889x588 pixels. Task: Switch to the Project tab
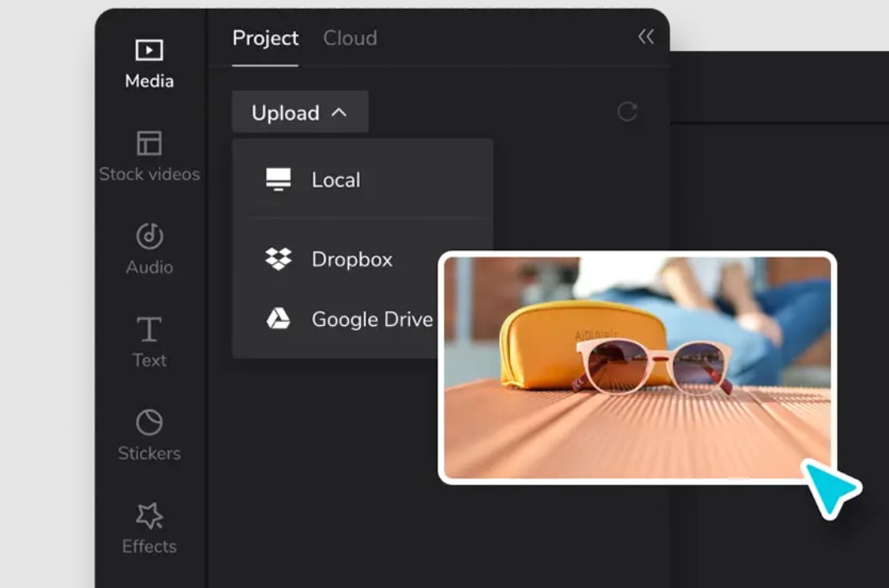coord(265,38)
